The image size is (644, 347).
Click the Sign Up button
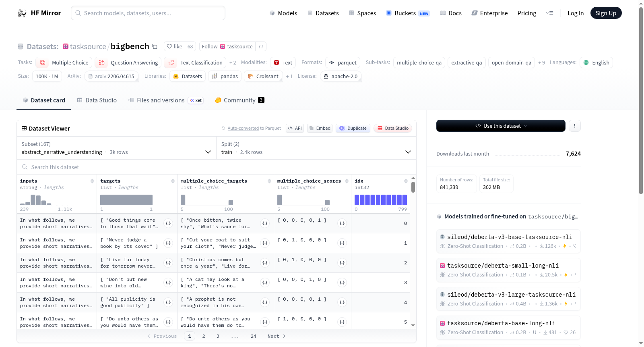(606, 13)
